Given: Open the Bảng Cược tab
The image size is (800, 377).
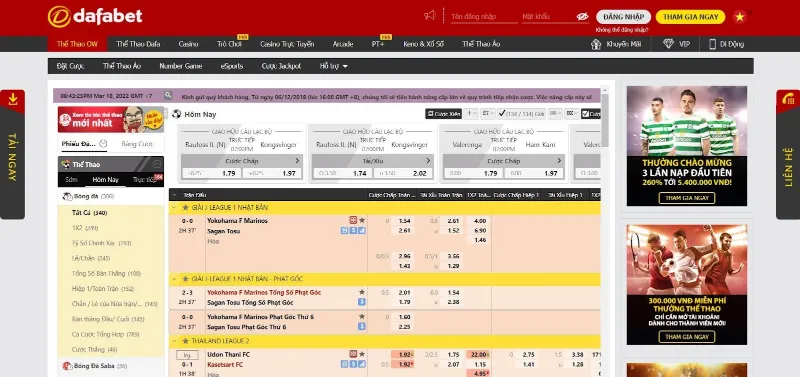Looking at the screenshot, I should pos(137,144).
